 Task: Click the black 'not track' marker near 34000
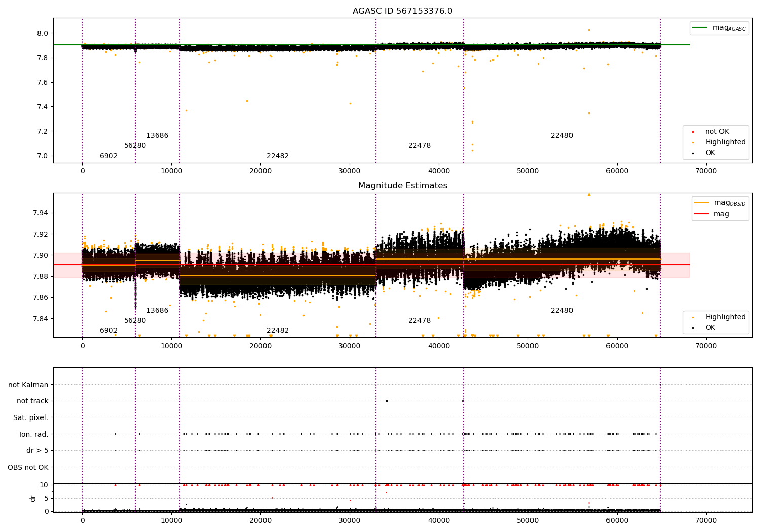[387, 401]
